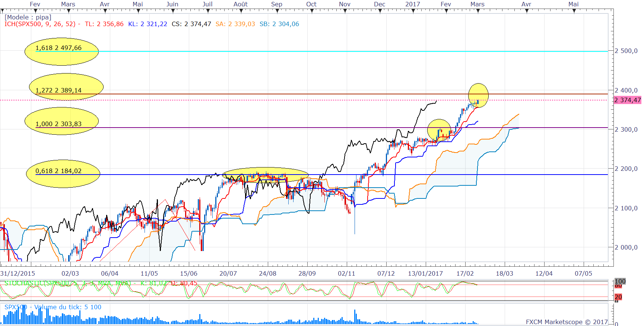Click the 2017 marker on top timeline

click(x=413, y=4)
